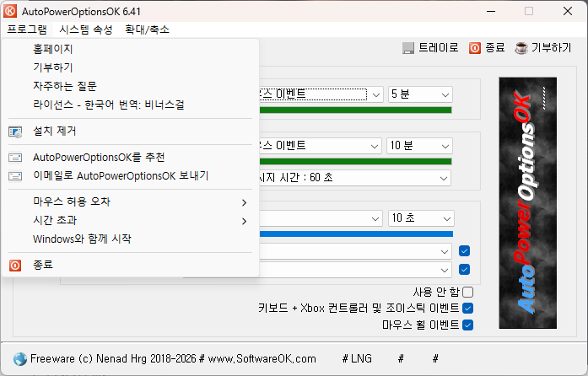588x376 pixels.
Task: Close the AutoPowerOptionsOK window
Action: pos(568,11)
